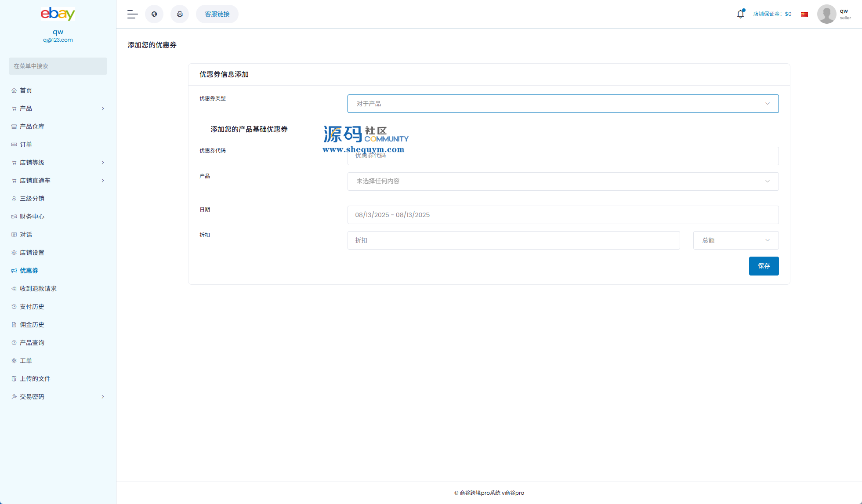The height and width of the screenshot is (504, 862).
Task: Open the 总额 discount type dropdown
Action: 735,240
